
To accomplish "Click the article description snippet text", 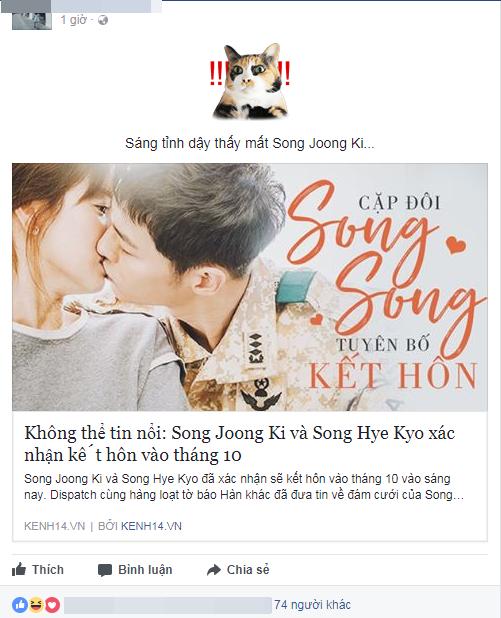I will point(244,487).
